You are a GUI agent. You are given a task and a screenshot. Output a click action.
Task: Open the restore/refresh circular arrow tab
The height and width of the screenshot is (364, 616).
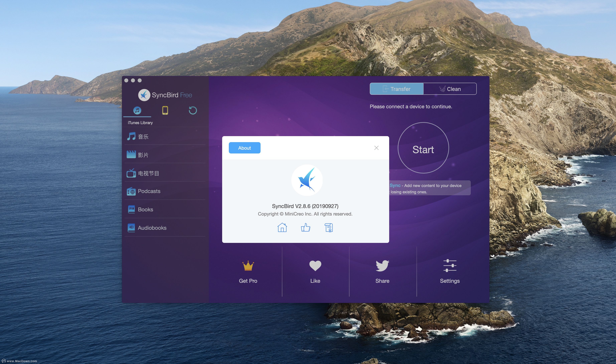click(x=193, y=110)
